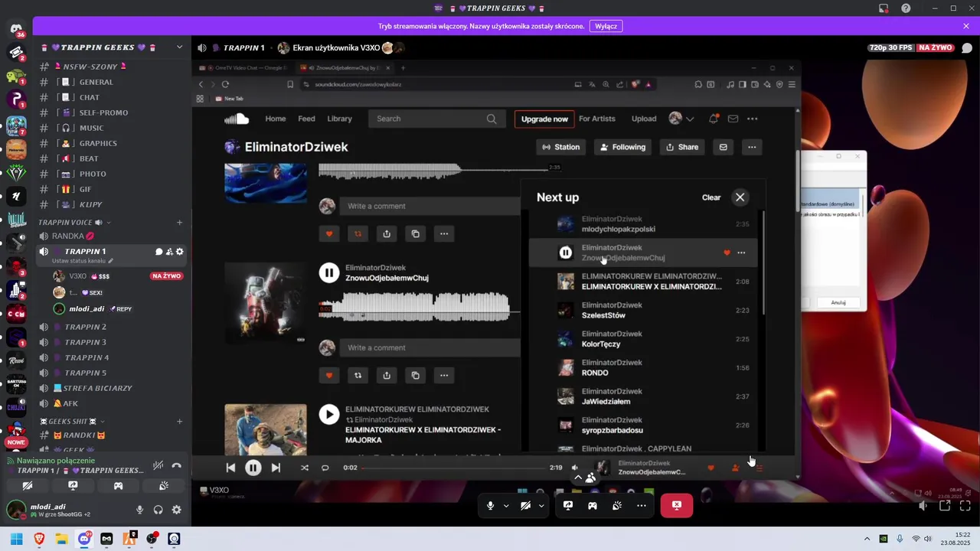Click the Station button on the profile
The height and width of the screenshot is (551, 980).
[561, 147]
